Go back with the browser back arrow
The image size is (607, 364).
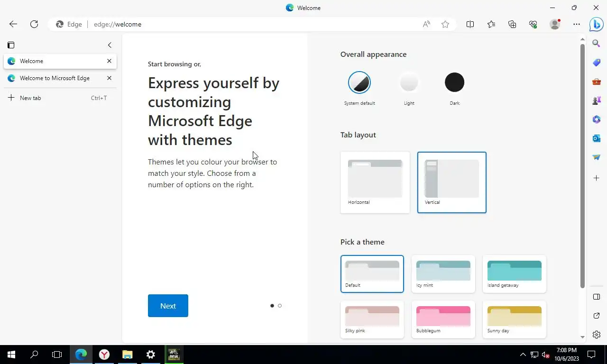pos(13,24)
